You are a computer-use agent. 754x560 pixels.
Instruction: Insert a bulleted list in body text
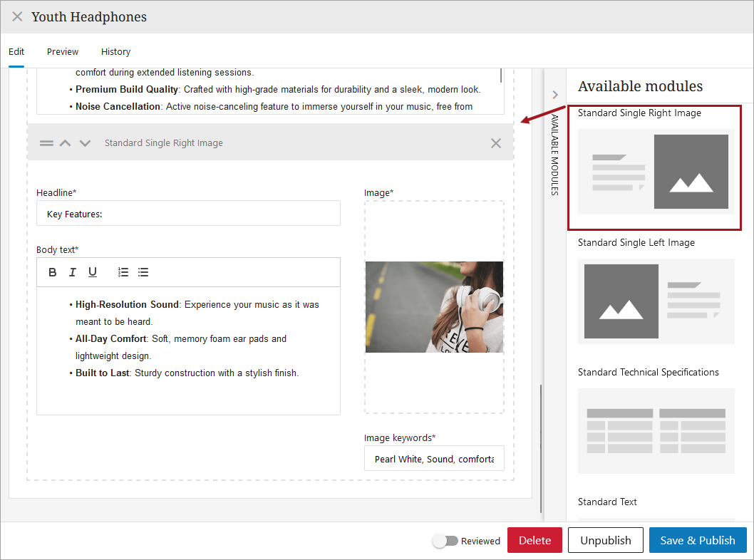(x=143, y=272)
